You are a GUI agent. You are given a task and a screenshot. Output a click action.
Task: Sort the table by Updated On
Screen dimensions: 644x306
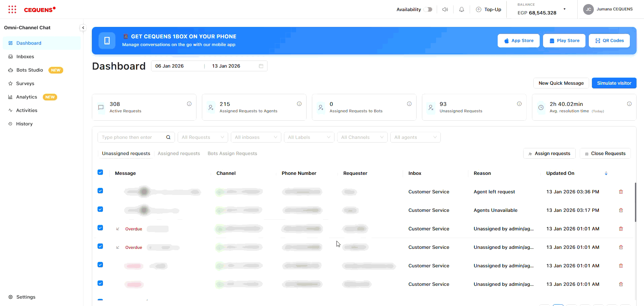coord(606,174)
